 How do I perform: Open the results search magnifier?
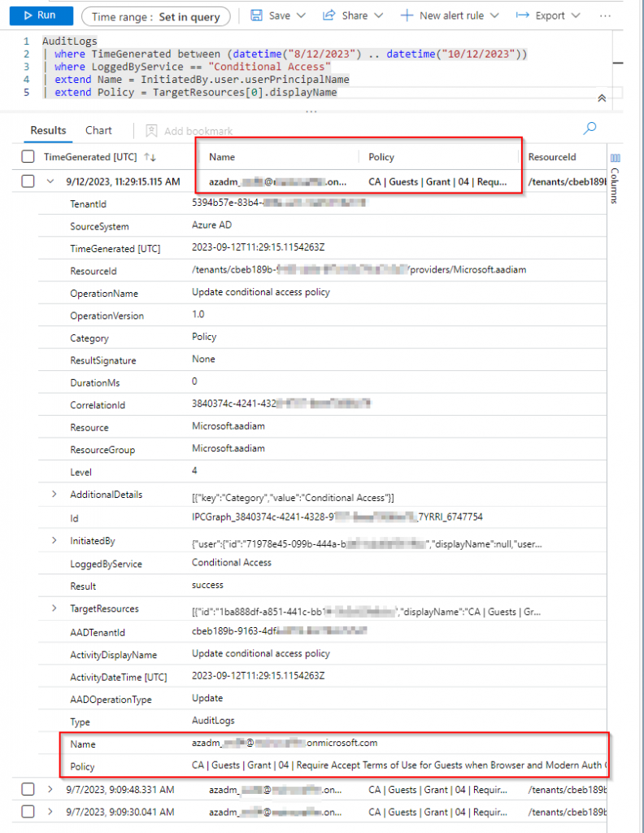(x=590, y=128)
